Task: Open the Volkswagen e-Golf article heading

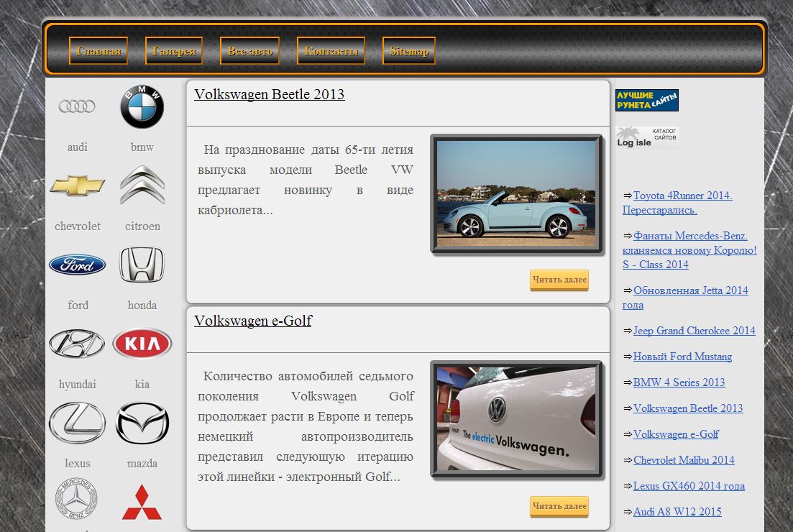Action: [253, 321]
